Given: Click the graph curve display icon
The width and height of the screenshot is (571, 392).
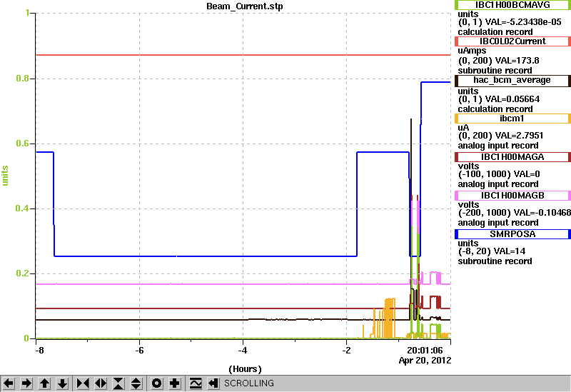Looking at the screenshot, I should 196,383.
